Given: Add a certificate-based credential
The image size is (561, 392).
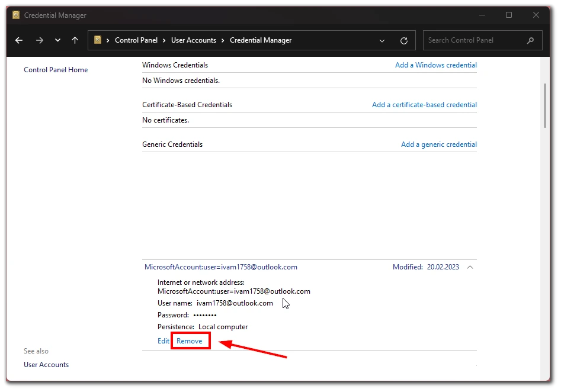Looking at the screenshot, I should coord(424,105).
